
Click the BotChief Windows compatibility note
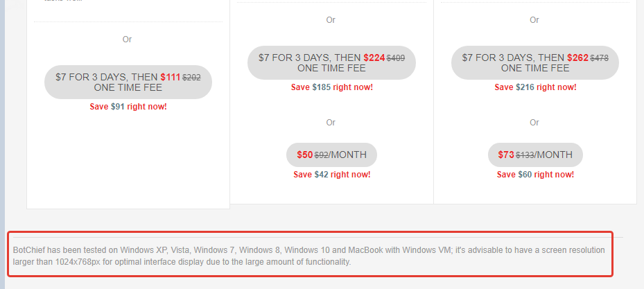click(309, 256)
